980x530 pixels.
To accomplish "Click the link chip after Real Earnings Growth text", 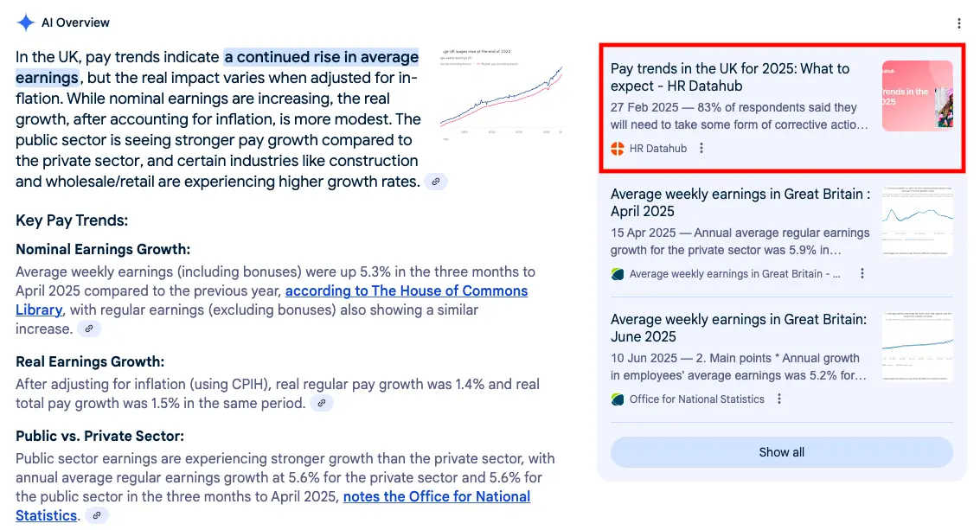I will point(322,403).
